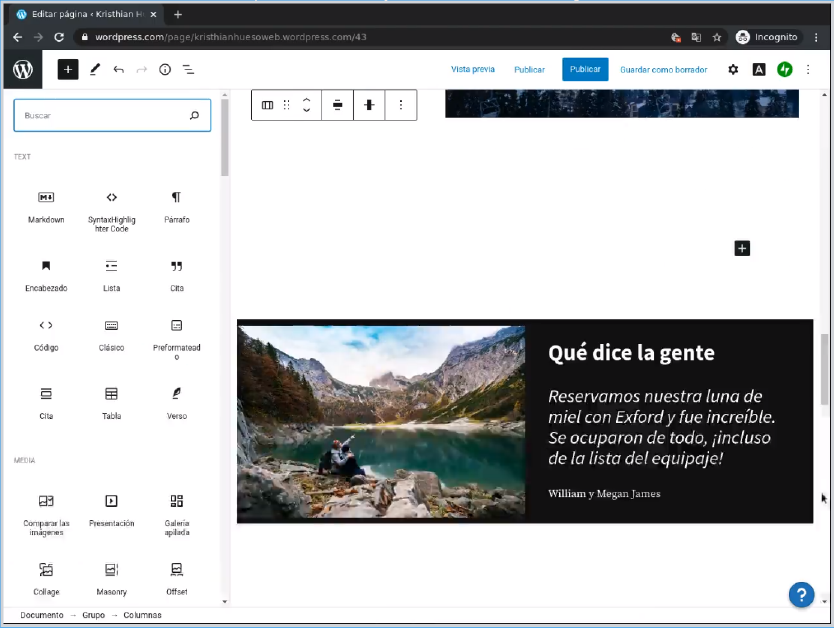
Task: Open the WordPress logo menu
Action: [x=23, y=69]
